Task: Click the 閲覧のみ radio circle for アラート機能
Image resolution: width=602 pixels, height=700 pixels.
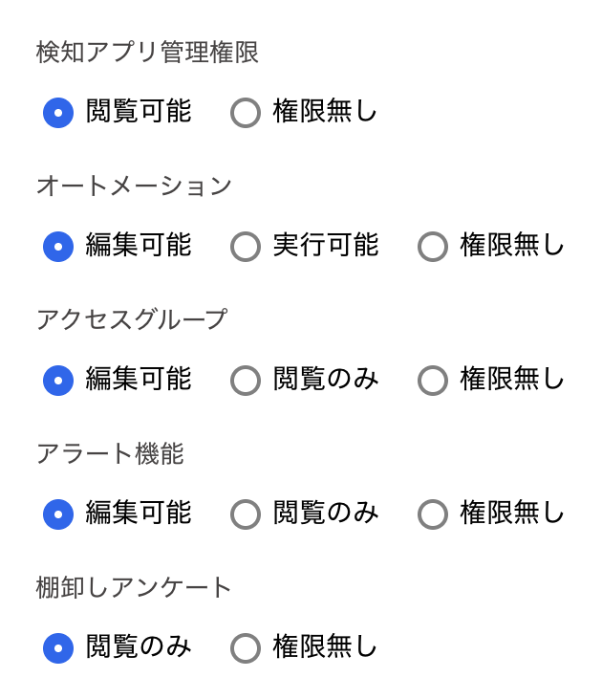Action: coord(246,515)
